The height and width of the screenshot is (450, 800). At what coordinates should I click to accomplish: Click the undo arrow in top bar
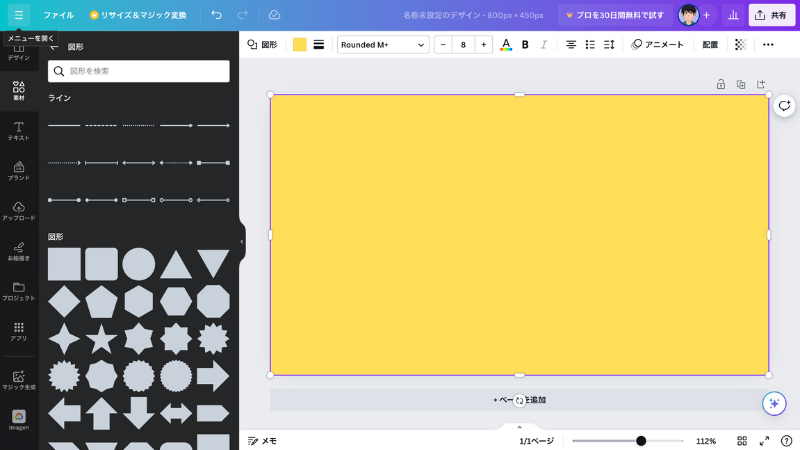pyautogui.click(x=217, y=15)
